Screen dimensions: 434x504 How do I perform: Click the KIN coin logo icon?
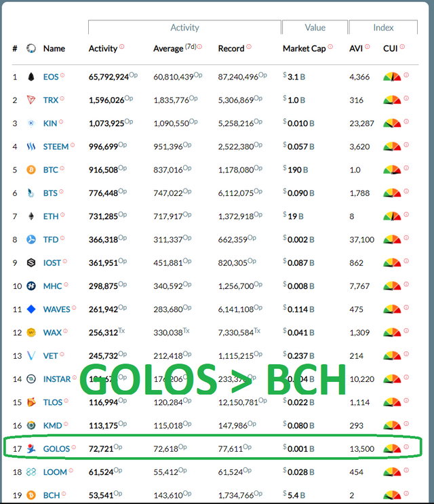point(31,123)
